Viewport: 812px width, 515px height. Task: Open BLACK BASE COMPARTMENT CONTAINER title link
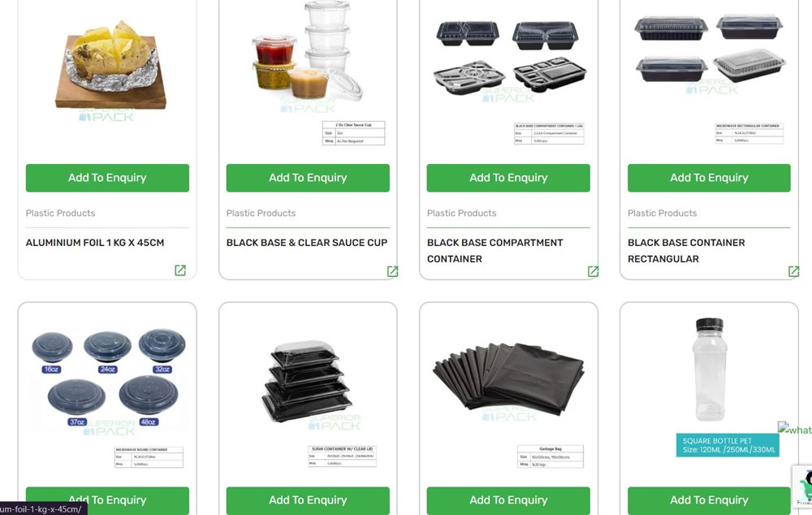[495, 251]
